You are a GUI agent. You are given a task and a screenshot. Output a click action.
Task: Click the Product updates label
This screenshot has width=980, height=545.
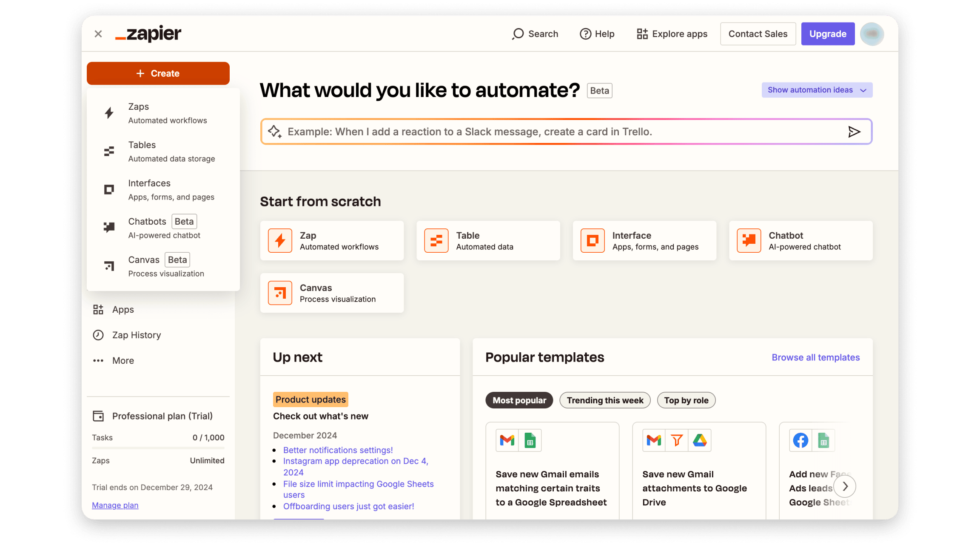coord(311,399)
